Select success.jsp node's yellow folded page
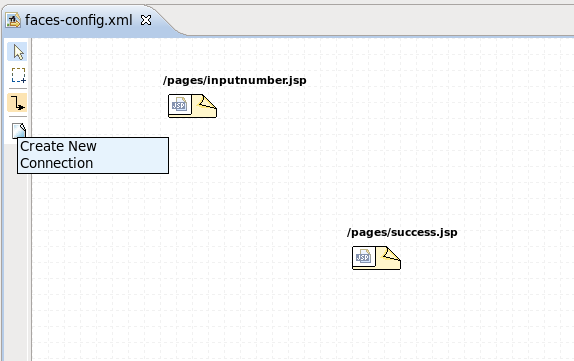574x361 pixels. [389, 258]
